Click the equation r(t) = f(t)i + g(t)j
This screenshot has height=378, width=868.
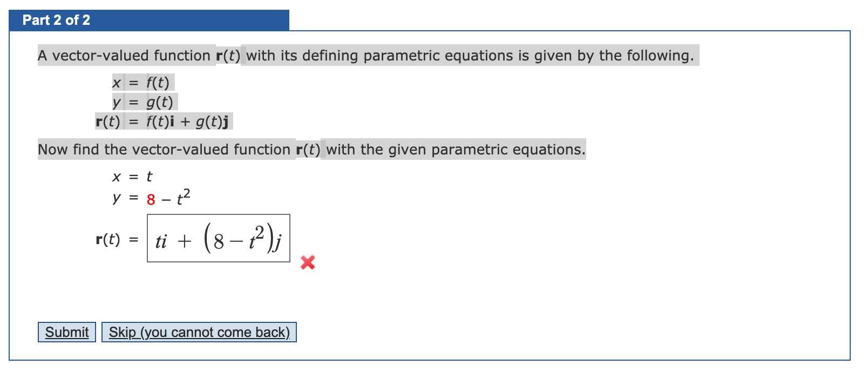click(x=162, y=122)
